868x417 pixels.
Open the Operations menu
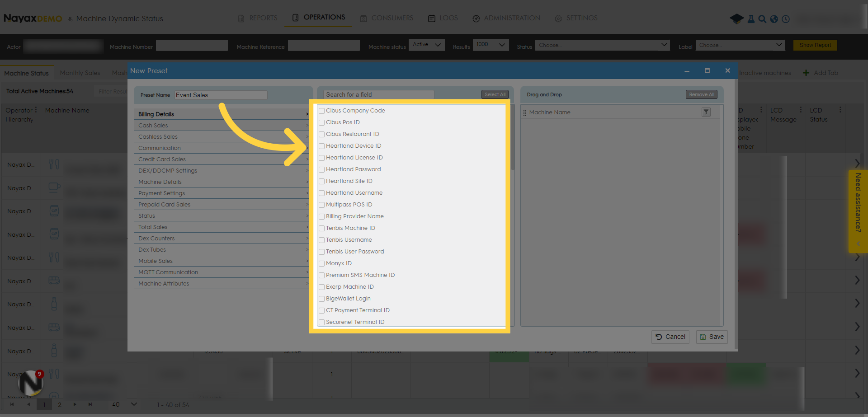[x=318, y=18]
